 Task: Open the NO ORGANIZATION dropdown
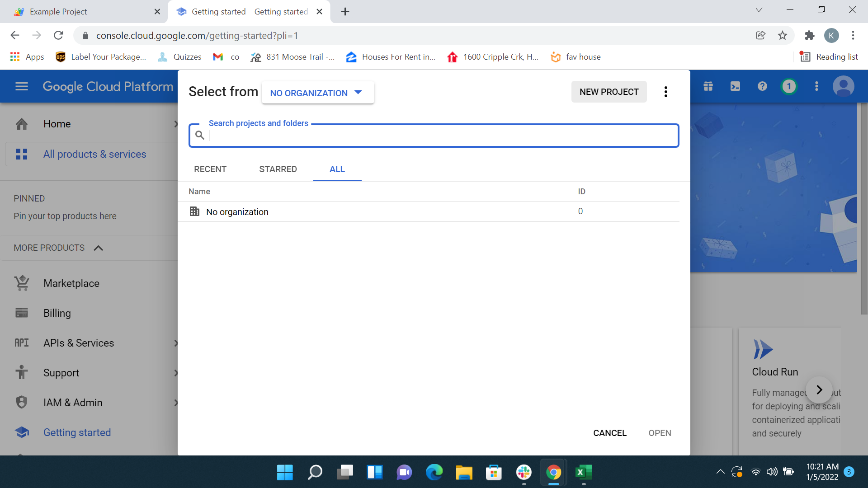pyautogui.click(x=318, y=93)
